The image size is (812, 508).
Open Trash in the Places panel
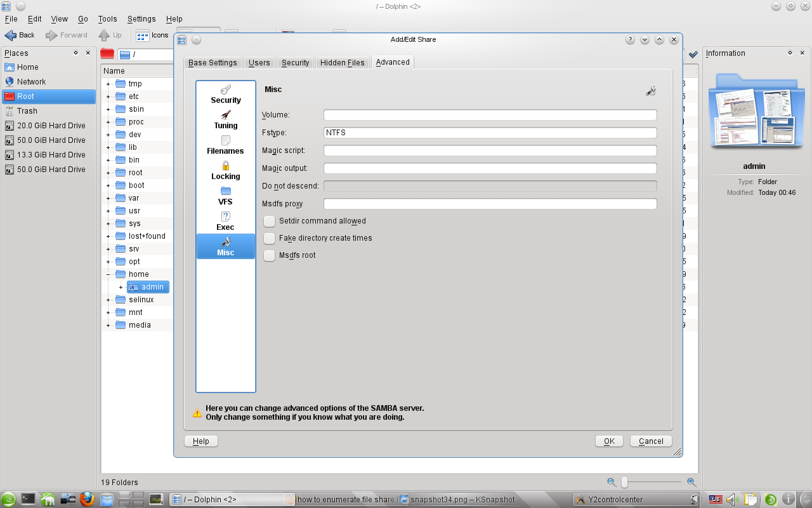click(x=49, y=111)
